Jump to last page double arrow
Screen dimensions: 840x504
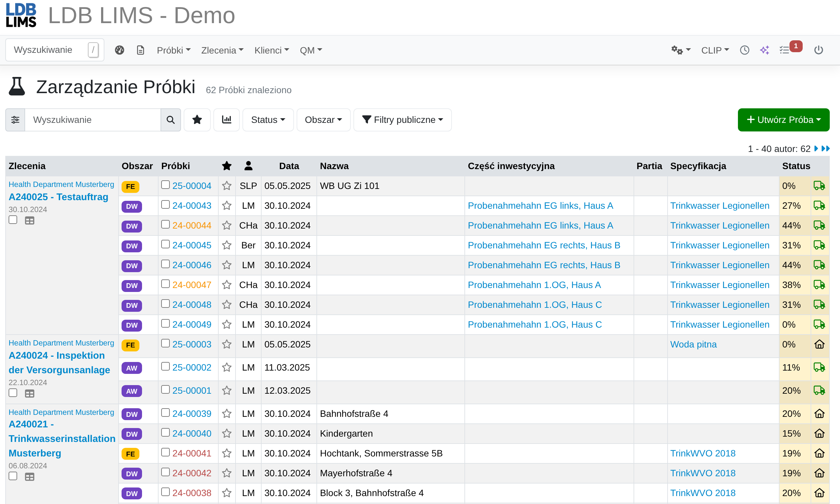826,149
